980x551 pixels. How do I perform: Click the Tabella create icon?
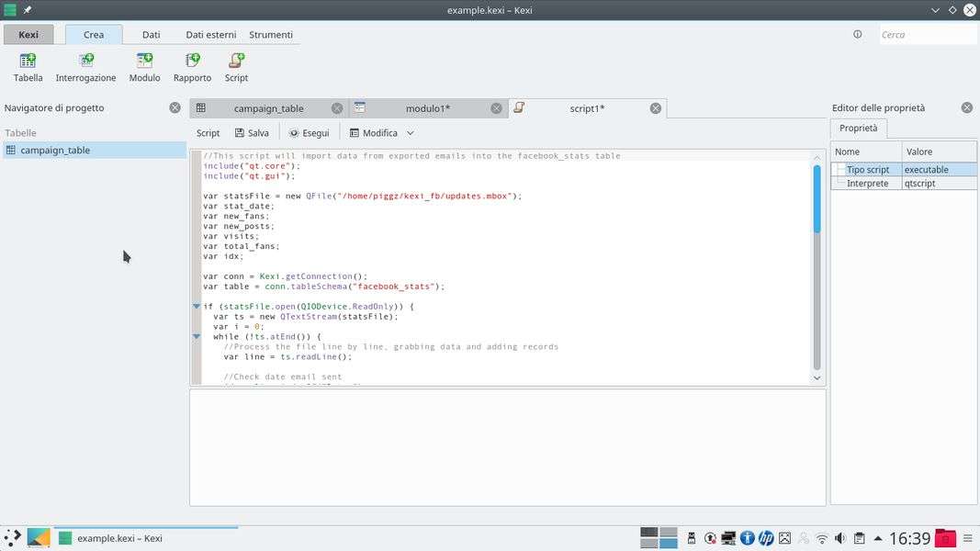pos(28,67)
